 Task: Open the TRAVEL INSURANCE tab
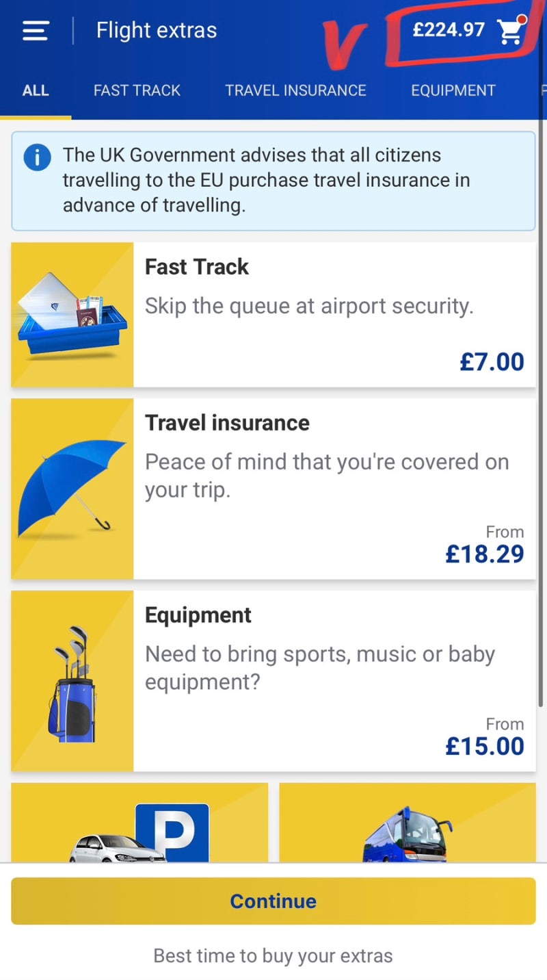(295, 90)
